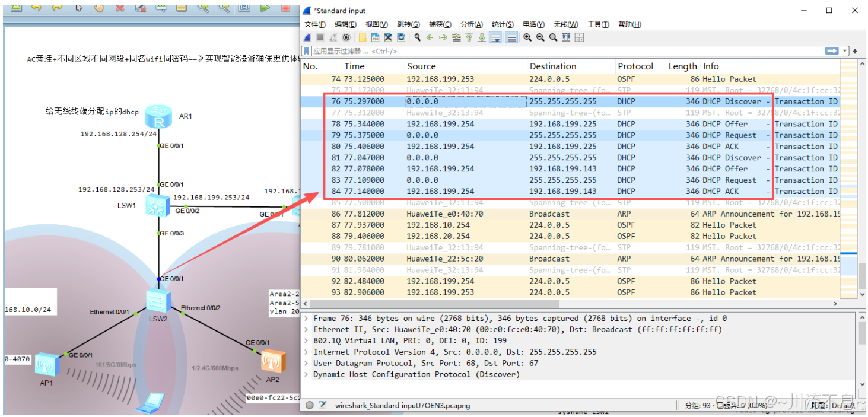Viewport: 868px width, 417px height.
Task: Toggle packet list colorization
Action: point(511,37)
